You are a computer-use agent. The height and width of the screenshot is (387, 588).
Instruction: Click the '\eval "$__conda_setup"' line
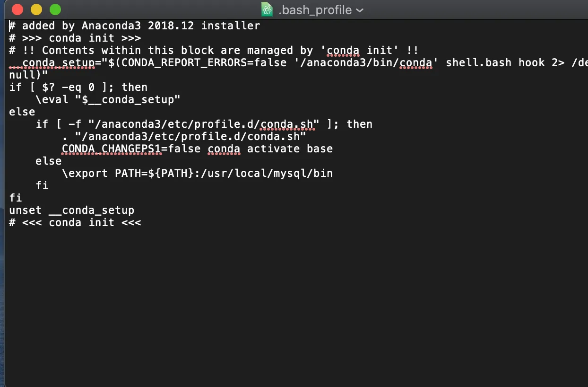[108, 99]
